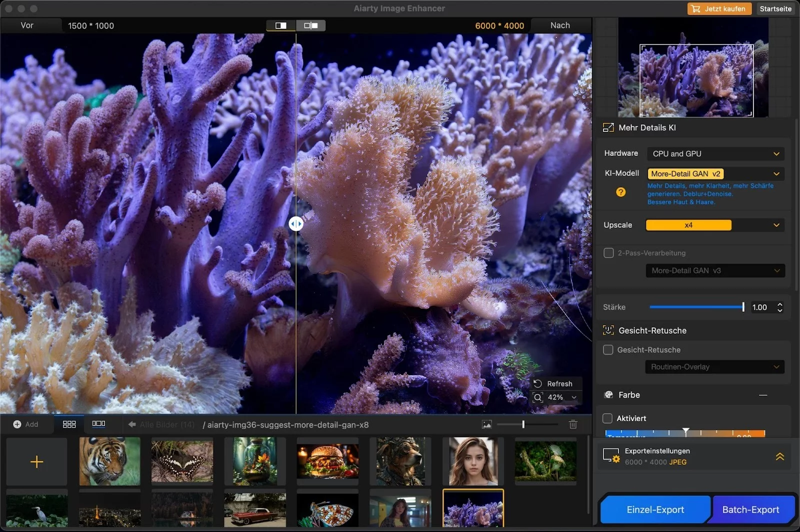Enable the 2-Pass-Verarbeitung checkbox

[608, 253]
